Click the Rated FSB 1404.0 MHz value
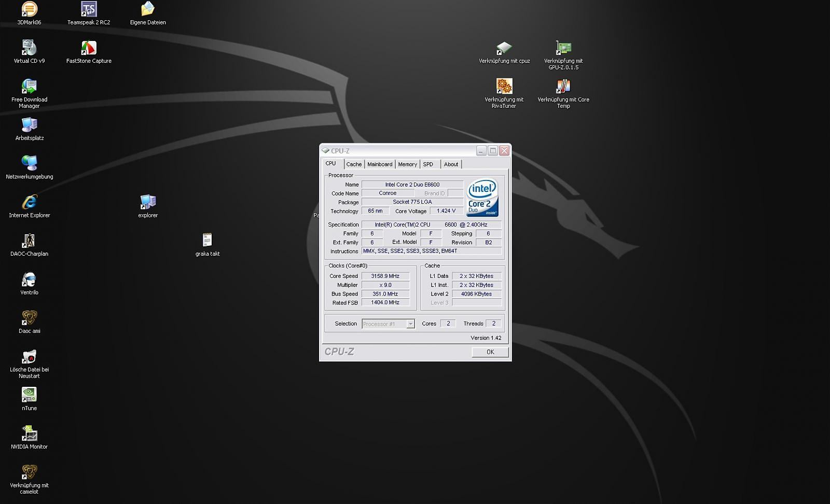 tap(385, 302)
